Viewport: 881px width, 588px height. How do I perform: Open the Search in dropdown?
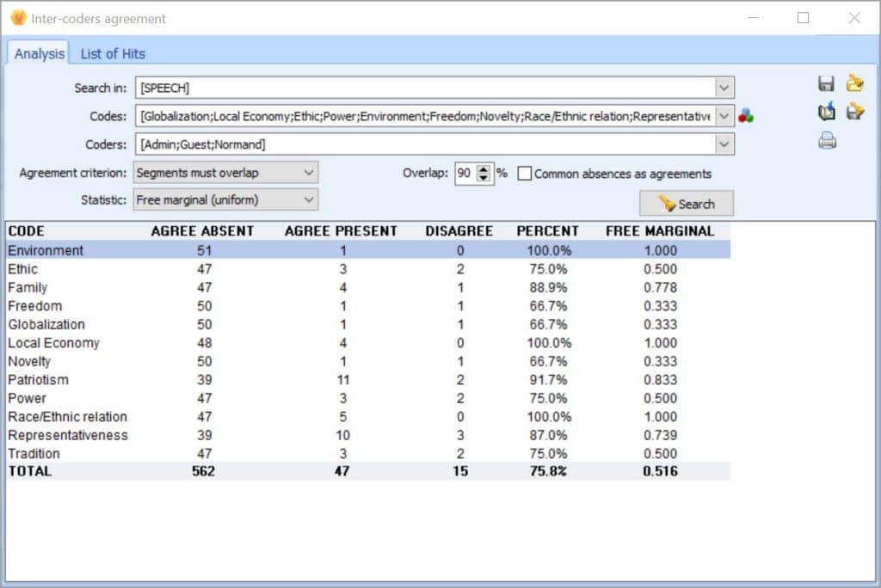(x=724, y=87)
